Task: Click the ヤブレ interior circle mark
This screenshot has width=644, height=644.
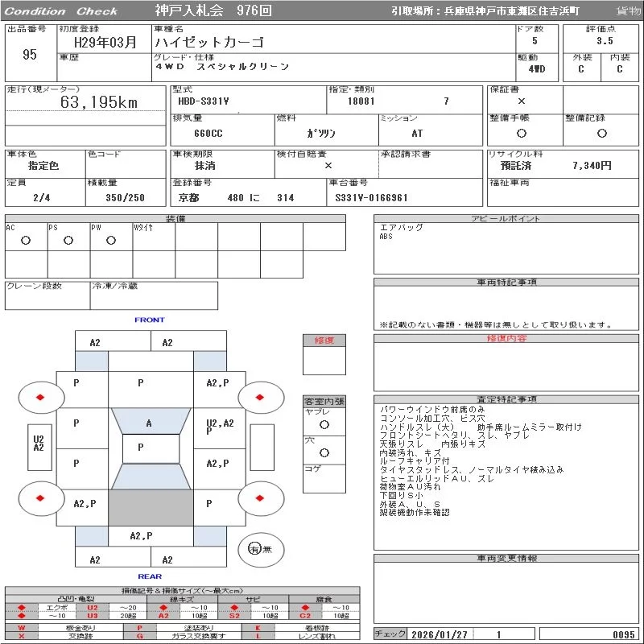Action: coord(324,425)
